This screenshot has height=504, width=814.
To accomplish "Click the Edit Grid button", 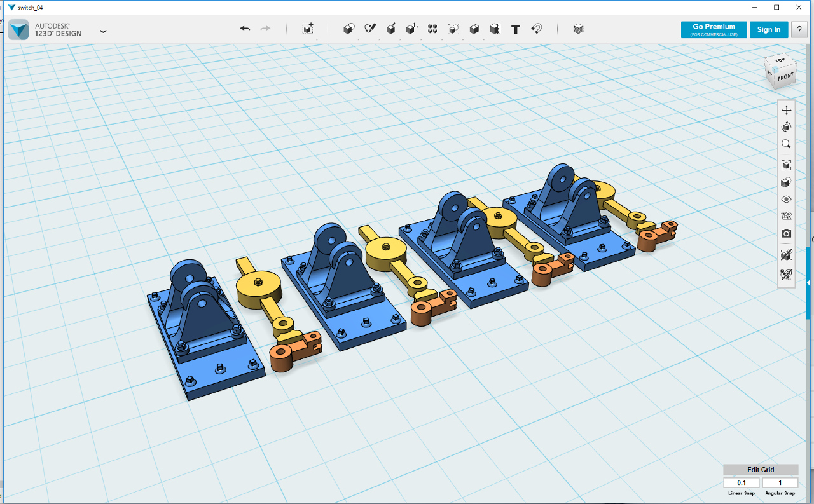I will click(761, 470).
